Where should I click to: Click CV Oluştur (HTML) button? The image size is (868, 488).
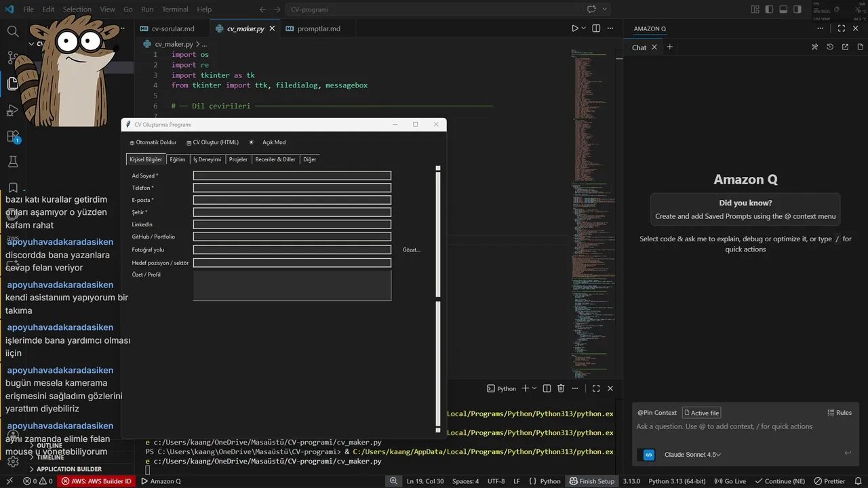pos(213,142)
